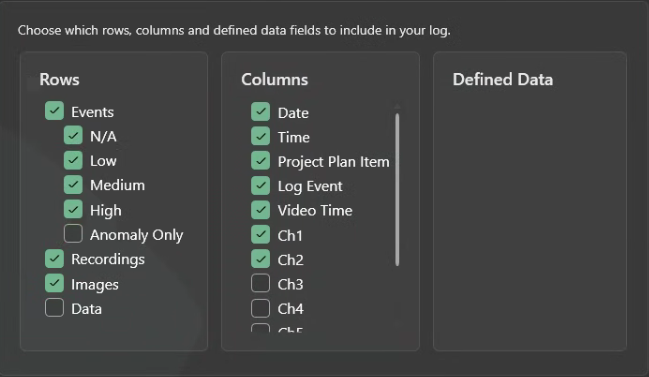The image size is (649, 377).
Task: Click the Columns list vertical scrollbar
Action: [x=397, y=190]
